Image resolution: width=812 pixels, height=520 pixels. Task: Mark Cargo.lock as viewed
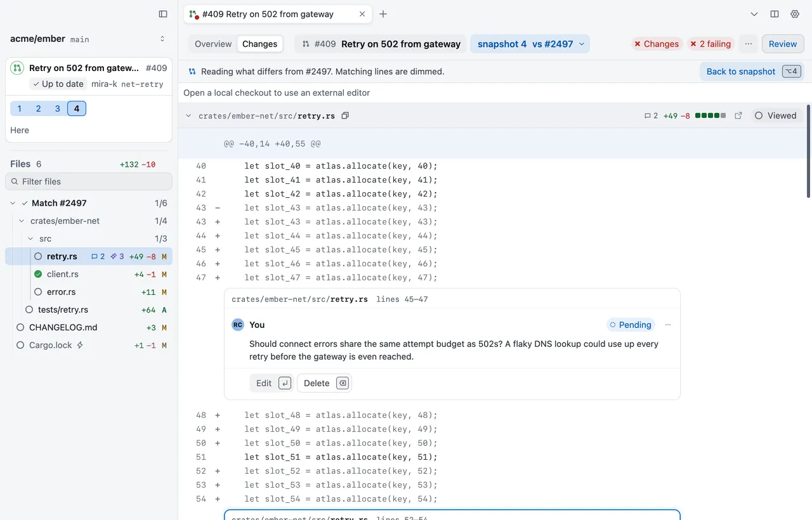[x=20, y=345]
